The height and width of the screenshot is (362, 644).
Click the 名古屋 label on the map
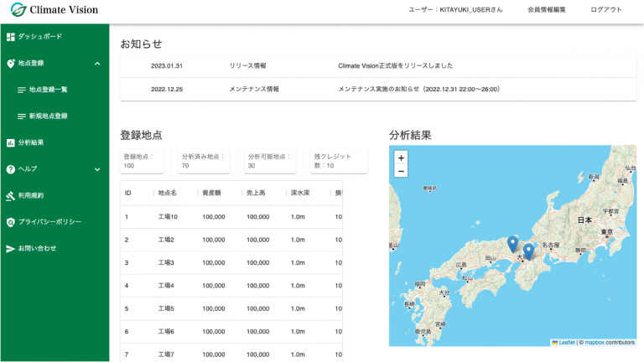(551, 245)
